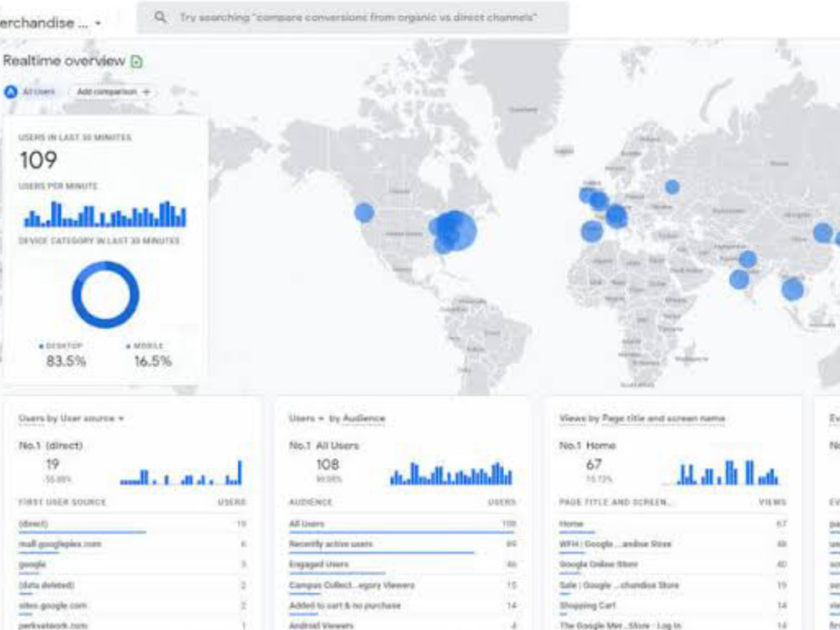Screen dimensions: 840x630
Task: Select the Engaged Users audience row
Action: click(x=402, y=565)
